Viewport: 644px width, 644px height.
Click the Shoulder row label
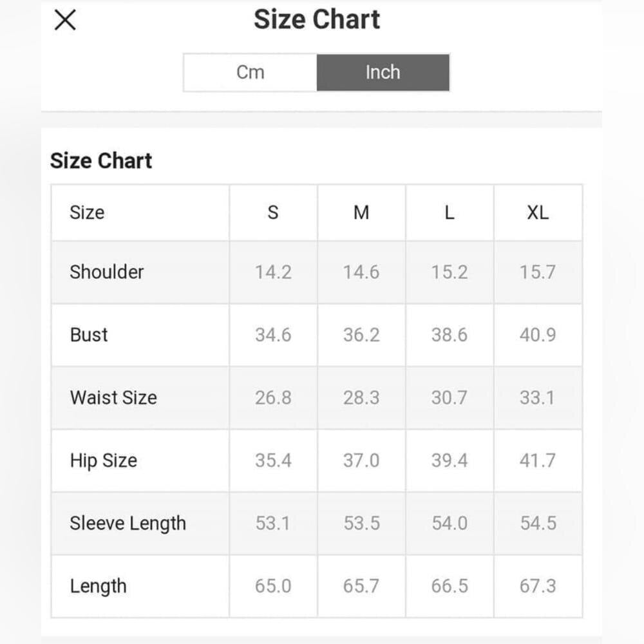(107, 272)
